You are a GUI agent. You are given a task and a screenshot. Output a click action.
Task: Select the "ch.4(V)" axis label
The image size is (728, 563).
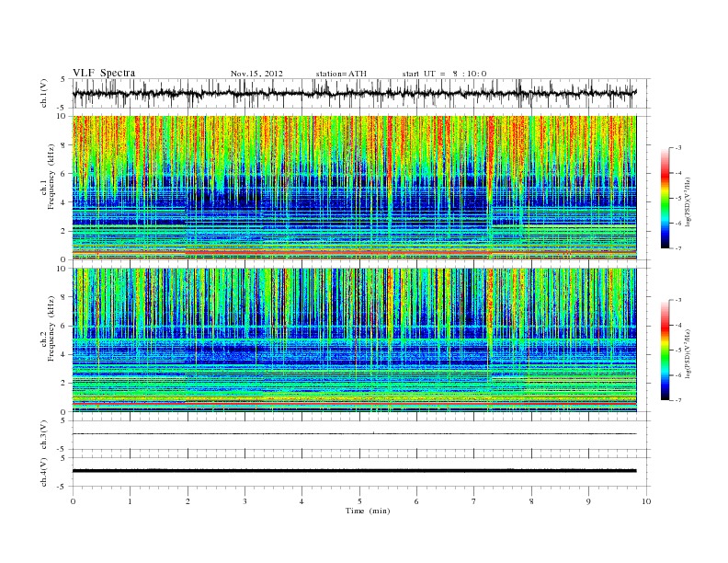click(x=44, y=472)
